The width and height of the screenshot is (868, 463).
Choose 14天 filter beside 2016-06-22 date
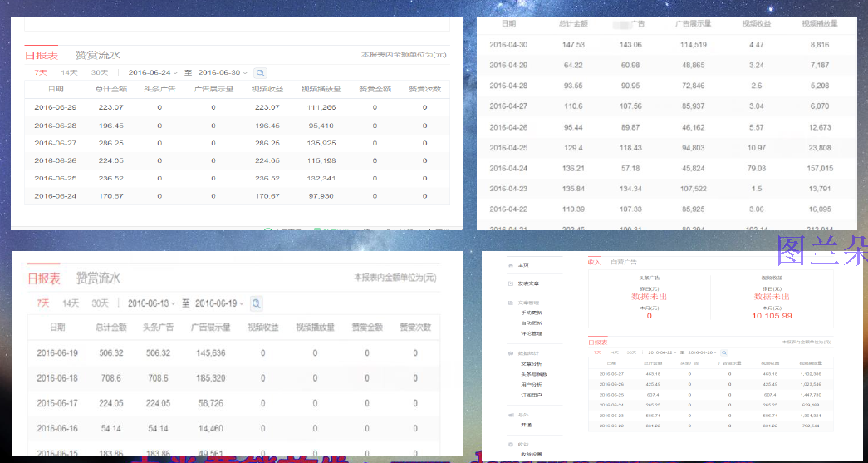(614, 352)
